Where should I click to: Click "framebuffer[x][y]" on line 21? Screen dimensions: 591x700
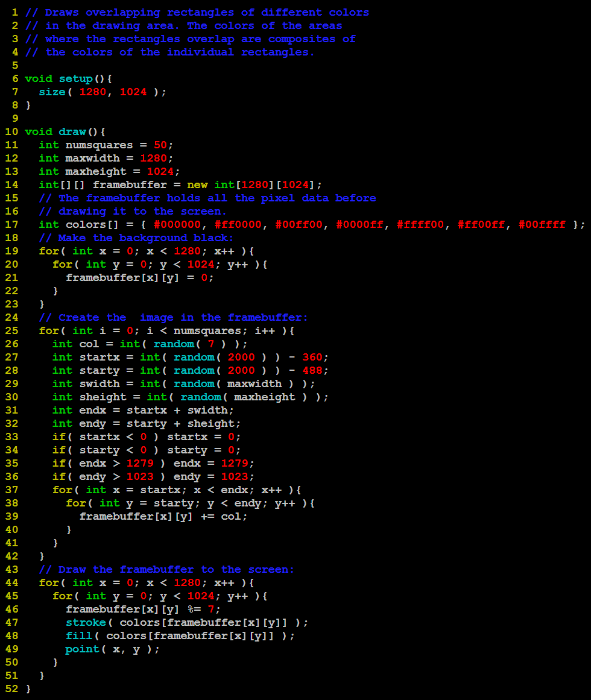(x=122, y=278)
